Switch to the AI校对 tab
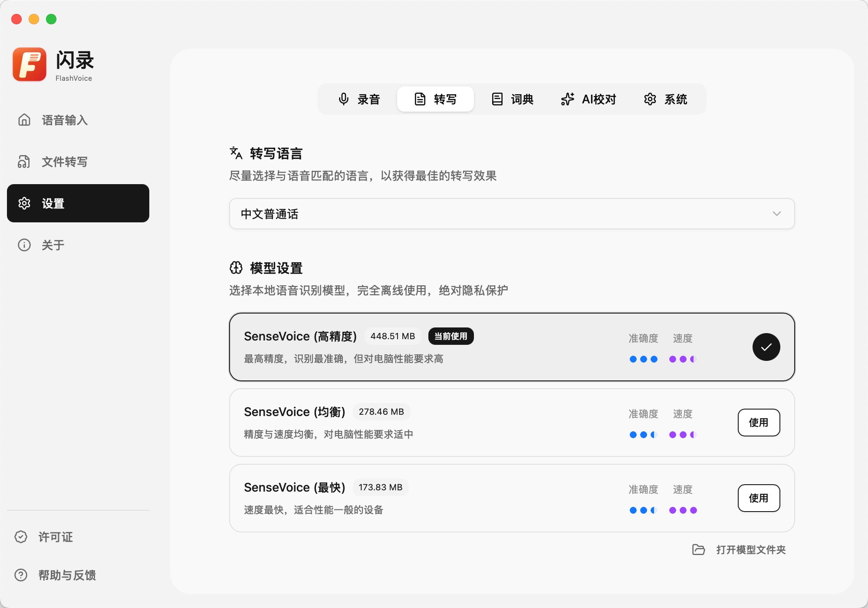868x608 pixels. pos(589,99)
